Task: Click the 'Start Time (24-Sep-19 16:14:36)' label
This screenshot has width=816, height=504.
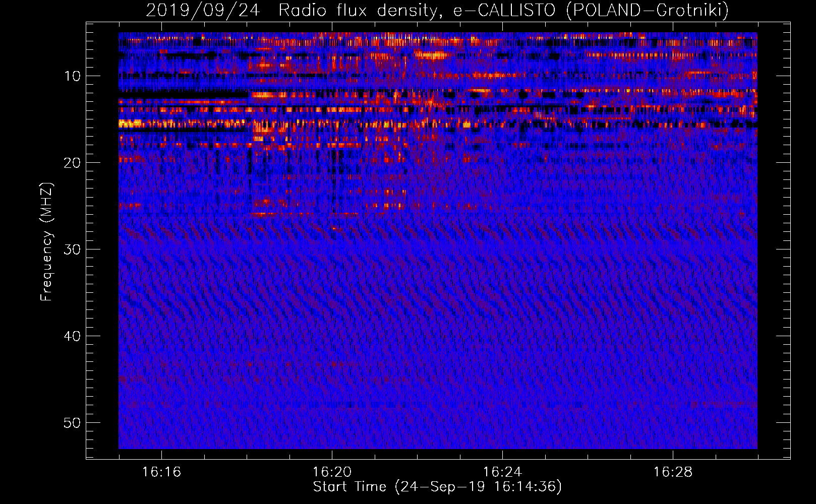Action: point(437,487)
